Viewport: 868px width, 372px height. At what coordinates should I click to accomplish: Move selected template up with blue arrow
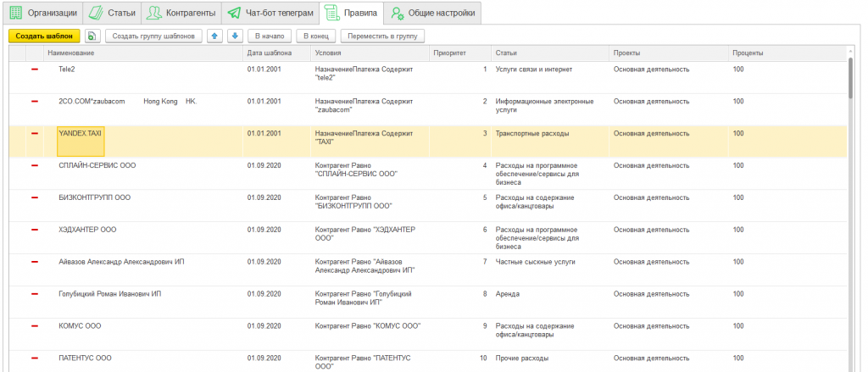click(214, 36)
